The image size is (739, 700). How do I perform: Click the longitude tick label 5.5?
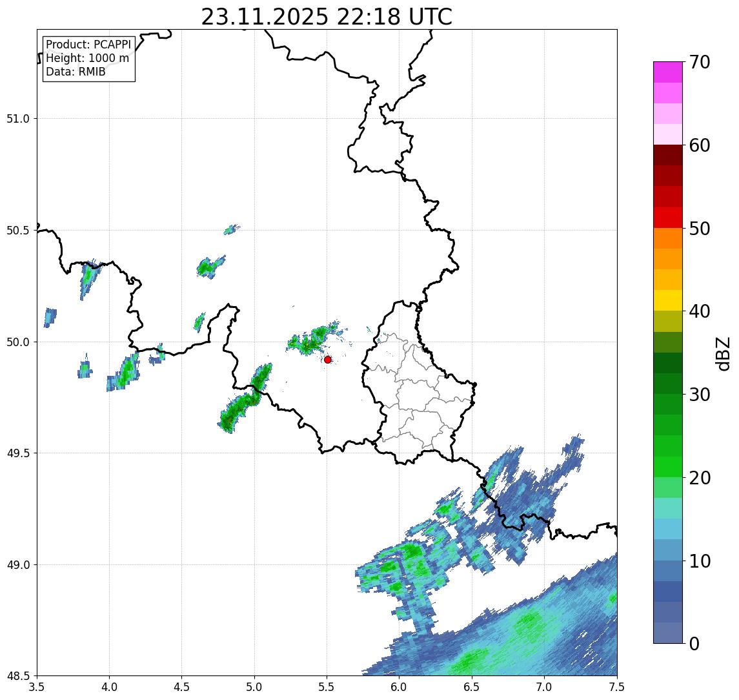[x=327, y=687]
